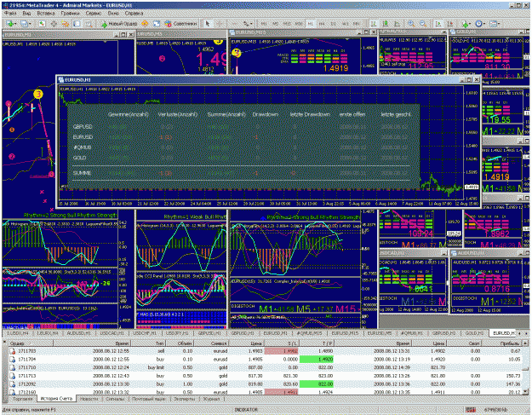Toggle the chart shift icon
This screenshot has height=415, width=532.
[x=450, y=23]
